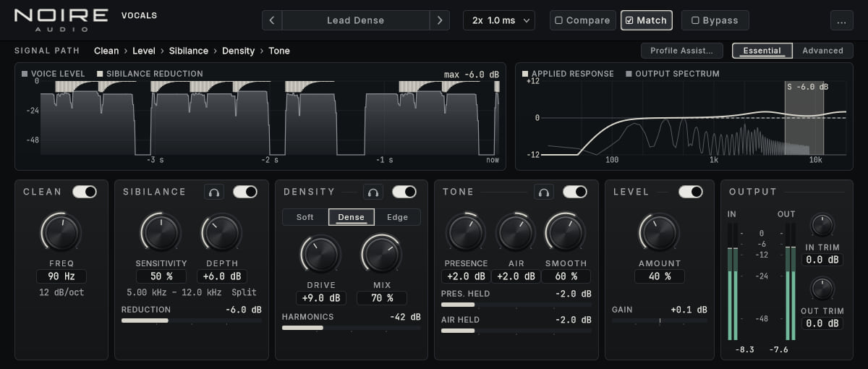Click the IN TRIM 0.0 dB field
Screen dimensions: 868x369
(x=823, y=260)
